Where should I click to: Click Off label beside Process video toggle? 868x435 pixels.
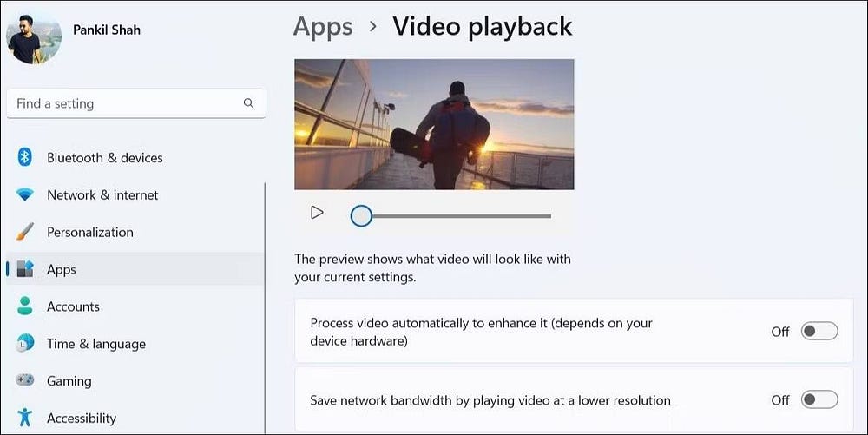780,332
